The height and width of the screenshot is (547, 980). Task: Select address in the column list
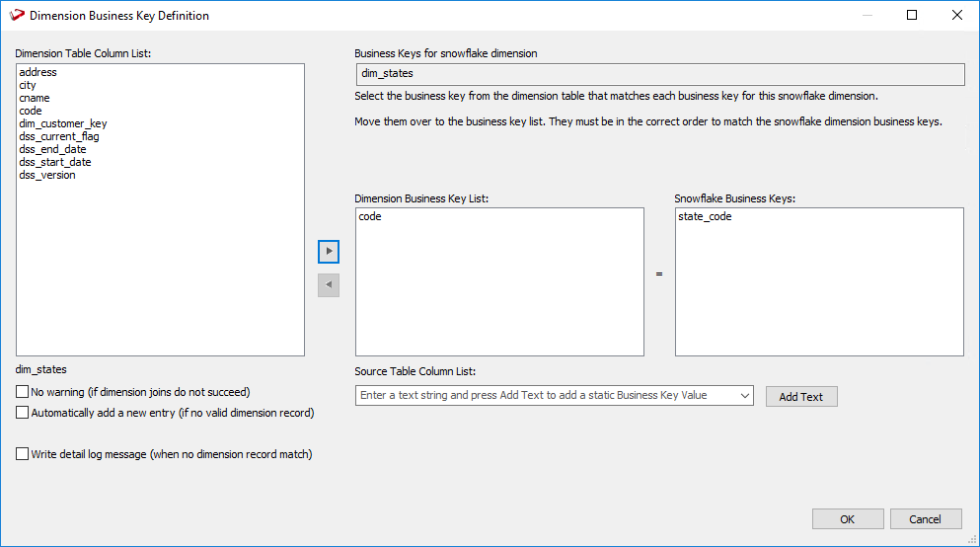(x=38, y=72)
